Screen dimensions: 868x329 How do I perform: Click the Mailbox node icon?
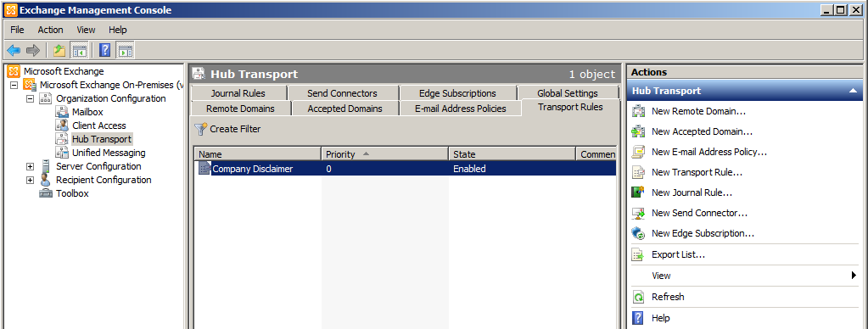tap(63, 112)
